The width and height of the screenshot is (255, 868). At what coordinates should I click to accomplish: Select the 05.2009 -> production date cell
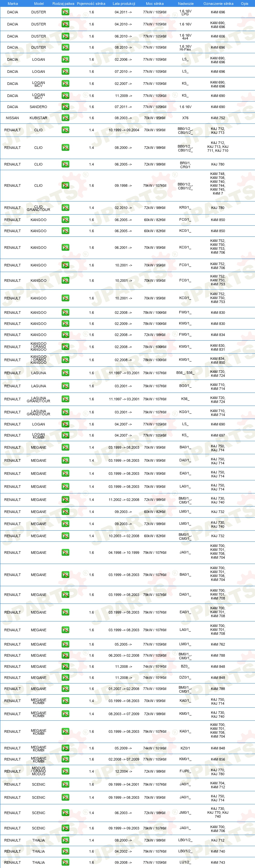coord(124,748)
